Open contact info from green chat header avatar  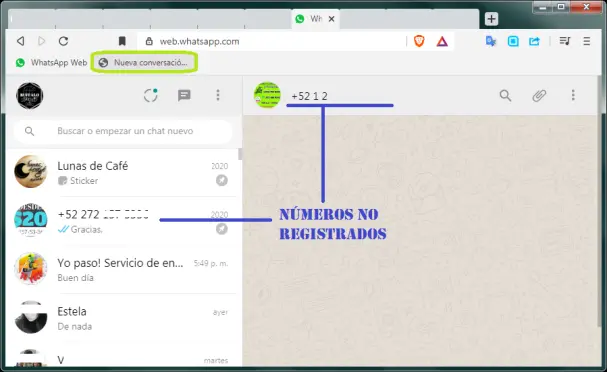(x=267, y=95)
